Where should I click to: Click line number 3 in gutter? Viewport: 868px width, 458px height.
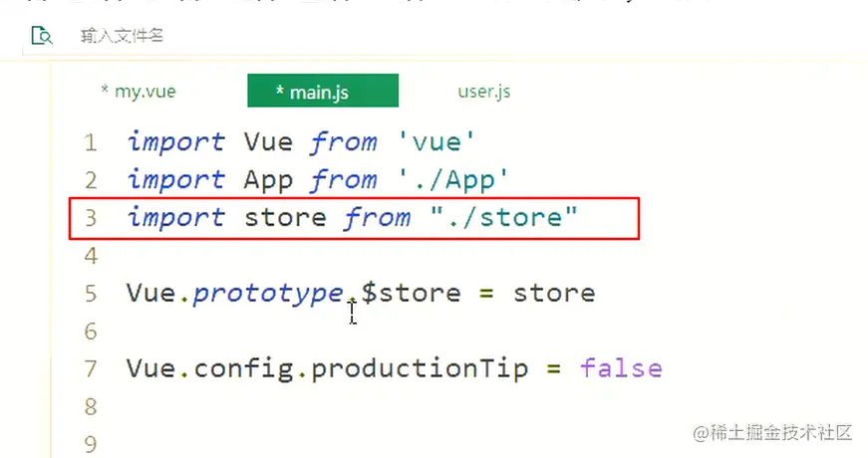91,218
